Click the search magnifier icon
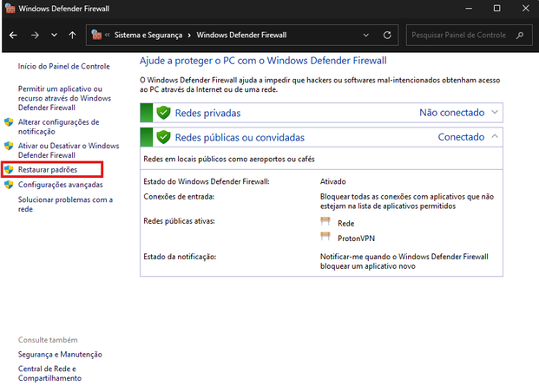The image size is (539, 392). (x=520, y=35)
